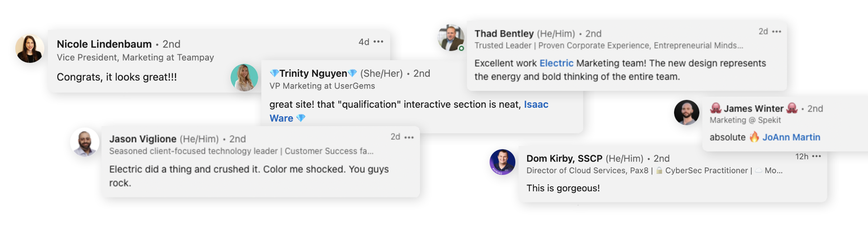Open James Winter's profile photo
The height and width of the screenshot is (226, 868).
687,113
